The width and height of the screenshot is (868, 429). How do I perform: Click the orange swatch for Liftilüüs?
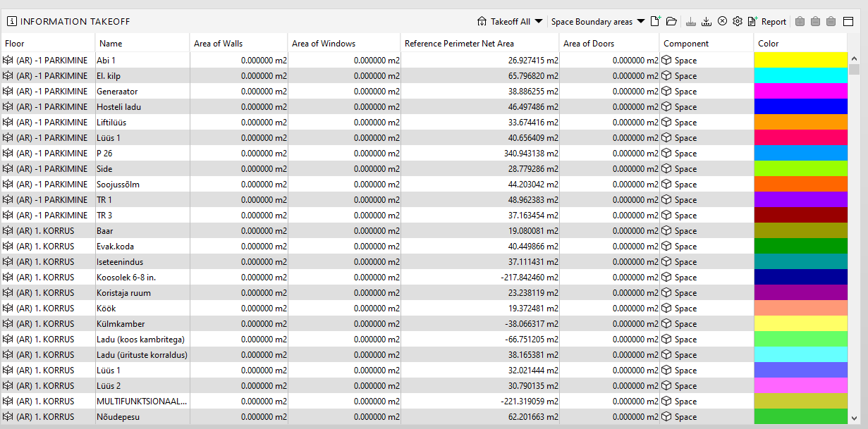800,122
